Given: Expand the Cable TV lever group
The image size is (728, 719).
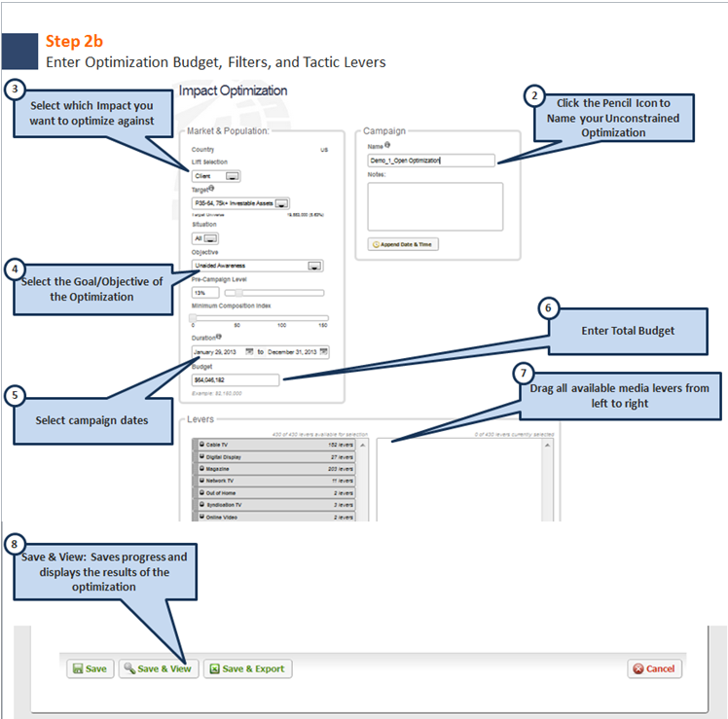Looking at the screenshot, I should tap(201, 445).
